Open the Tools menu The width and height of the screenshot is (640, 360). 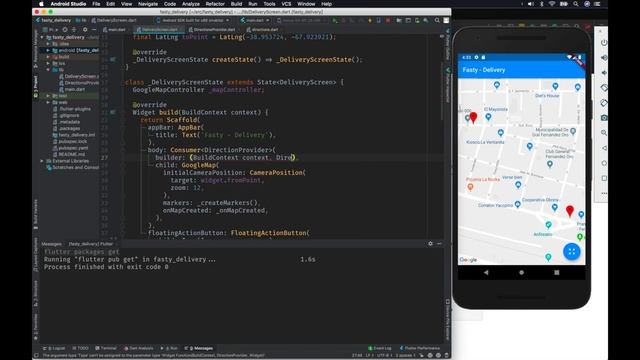269,4
